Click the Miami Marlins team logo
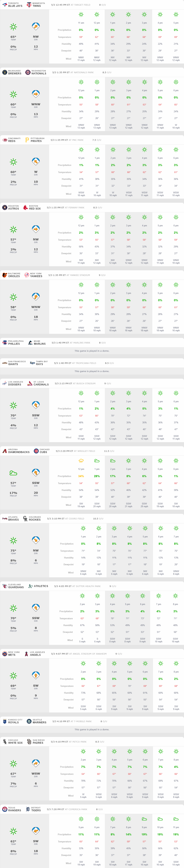 pos(30,343)
